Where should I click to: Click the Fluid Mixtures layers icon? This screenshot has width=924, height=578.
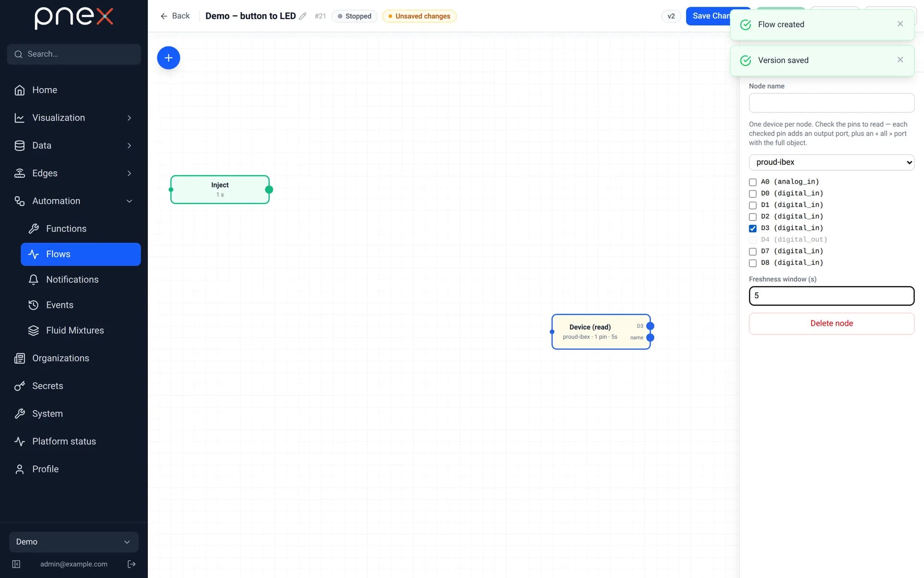[x=33, y=330]
